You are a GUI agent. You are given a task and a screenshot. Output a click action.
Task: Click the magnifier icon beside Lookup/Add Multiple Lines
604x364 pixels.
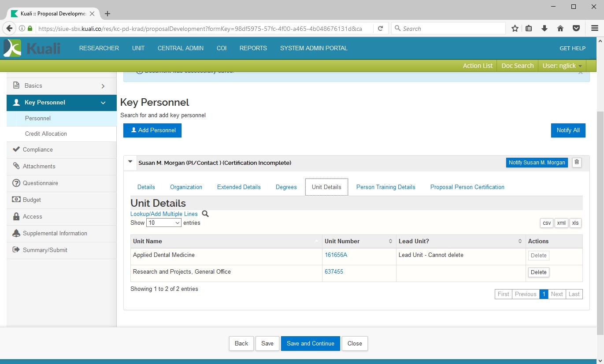pyautogui.click(x=205, y=214)
